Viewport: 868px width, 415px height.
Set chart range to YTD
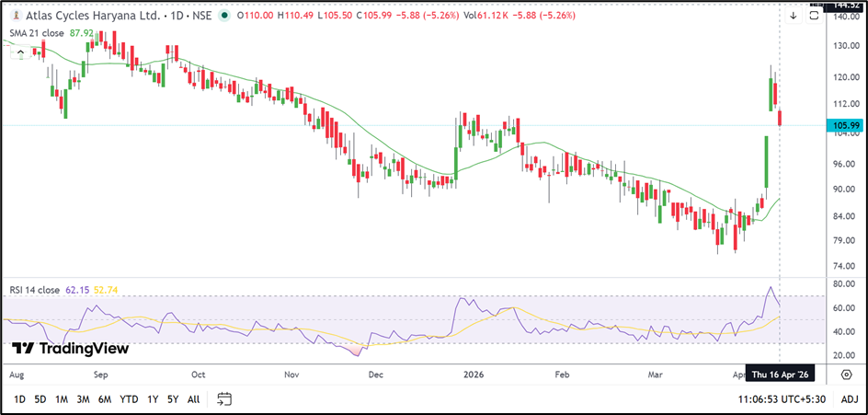point(129,398)
